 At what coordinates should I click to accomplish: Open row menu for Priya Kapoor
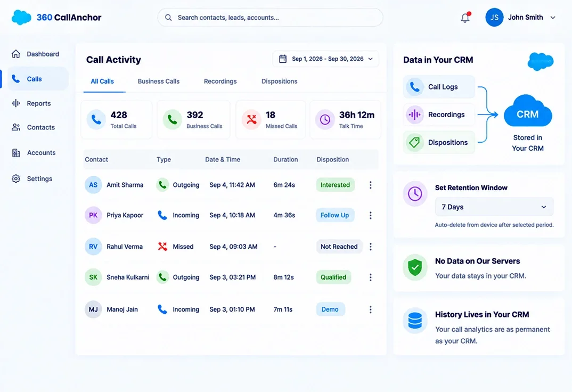pos(371,215)
